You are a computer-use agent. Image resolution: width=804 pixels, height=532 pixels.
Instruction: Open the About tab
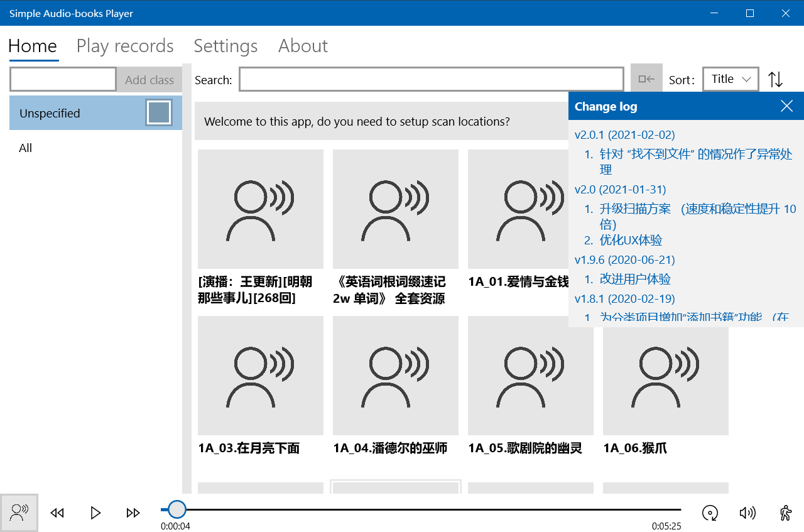tap(303, 46)
